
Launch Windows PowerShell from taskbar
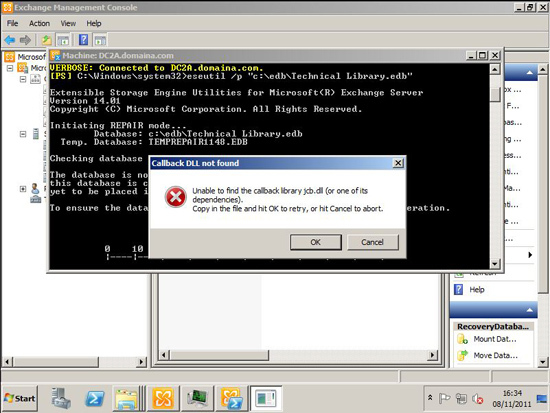95,398
